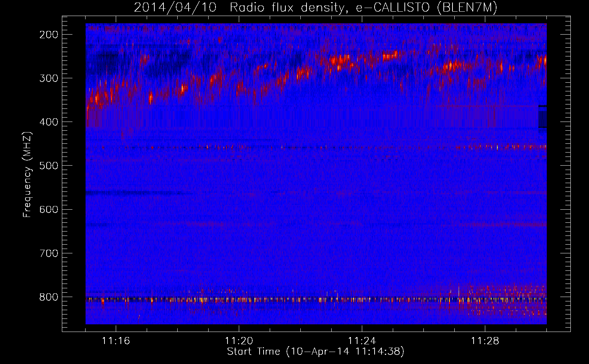
Task: Click the 'Frequency (MHZ)' axis label
Action: click(x=27, y=174)
